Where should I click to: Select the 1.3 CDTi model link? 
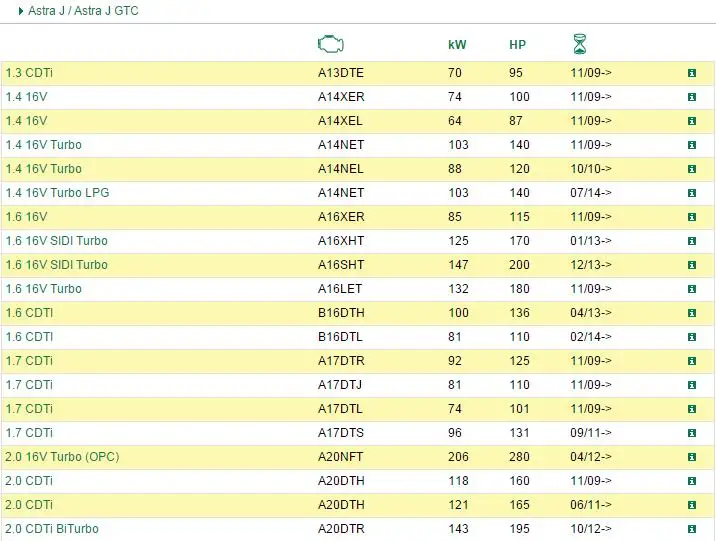[x=29, y=73]
